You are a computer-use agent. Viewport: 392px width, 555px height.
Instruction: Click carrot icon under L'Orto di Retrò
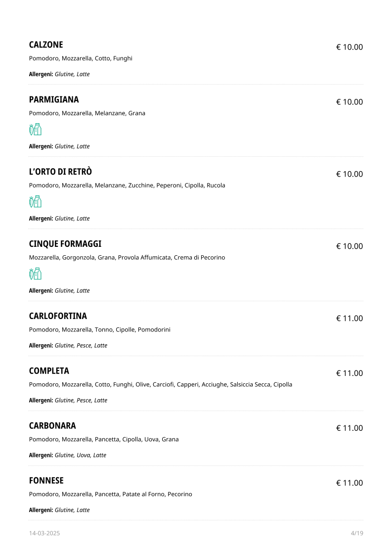point(32,202)
